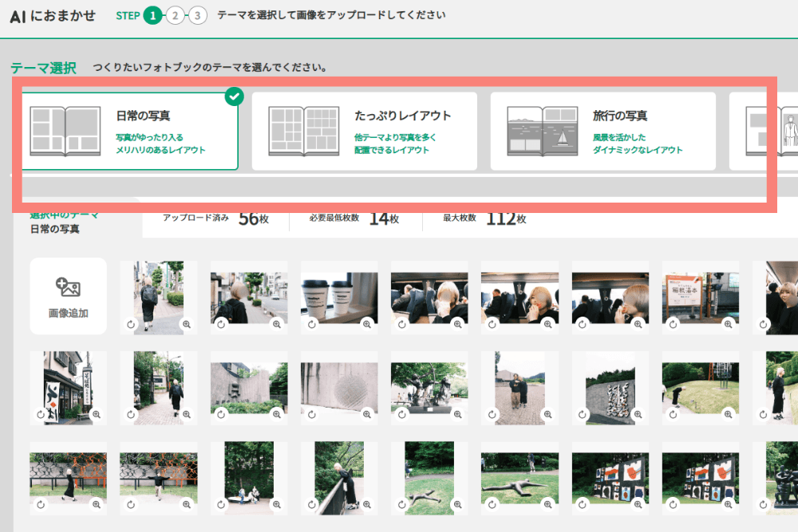The height and width of the screenshot is (532, 798).
Task: Zoom into the stone inscription wall photo
Action: [638, 414]
